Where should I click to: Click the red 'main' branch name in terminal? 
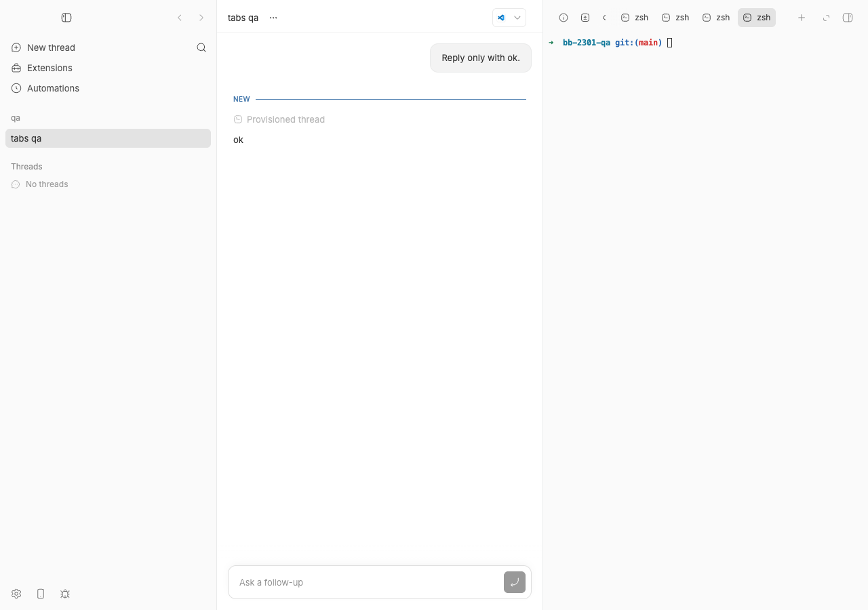click(x=648, y=43)
